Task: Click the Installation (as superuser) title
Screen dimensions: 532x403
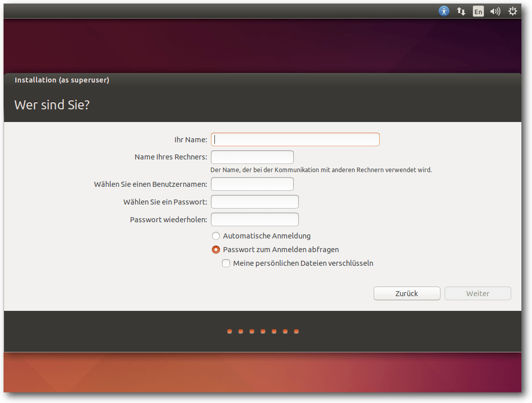Action: point(62,80)
